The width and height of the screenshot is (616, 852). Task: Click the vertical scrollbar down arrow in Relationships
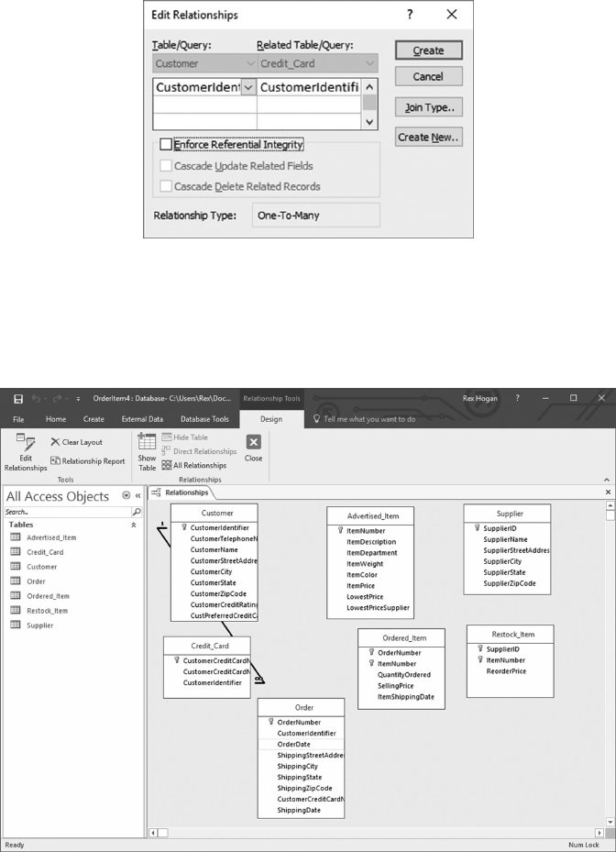click(610, 822)
